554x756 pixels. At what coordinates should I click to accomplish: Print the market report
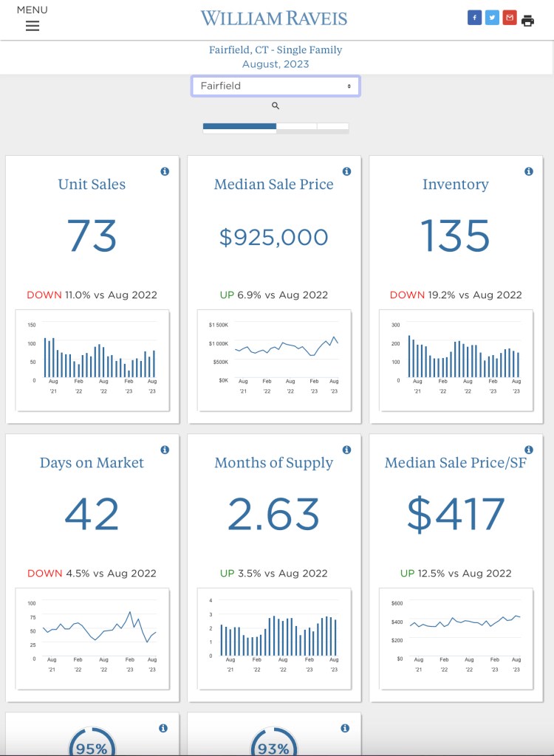coord(527,20)
